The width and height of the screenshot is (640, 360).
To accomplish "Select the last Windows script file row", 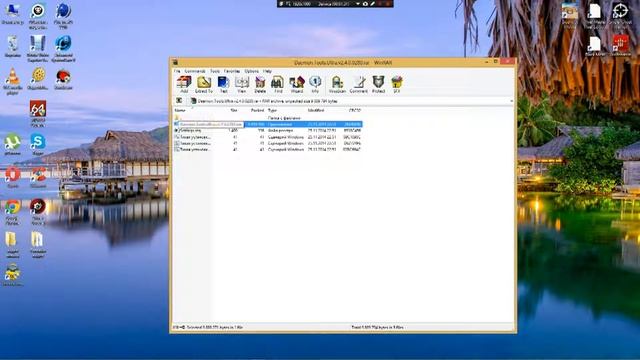I will click(268, 150).
